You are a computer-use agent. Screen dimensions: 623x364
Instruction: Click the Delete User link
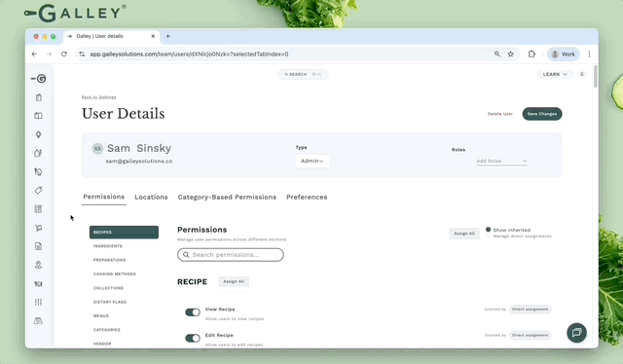tap(500, 114)
